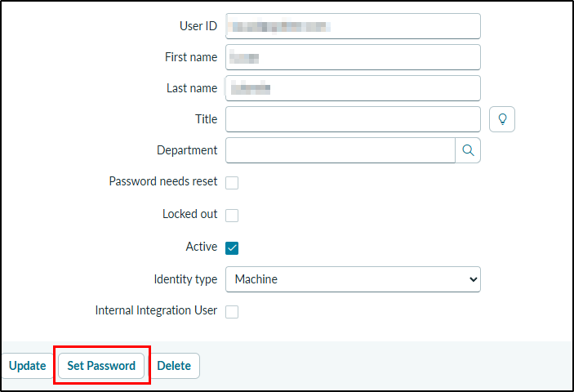Uncheck the Active checkbox
The width and height of the screenshot is (574, 392).
pos(232,247)
